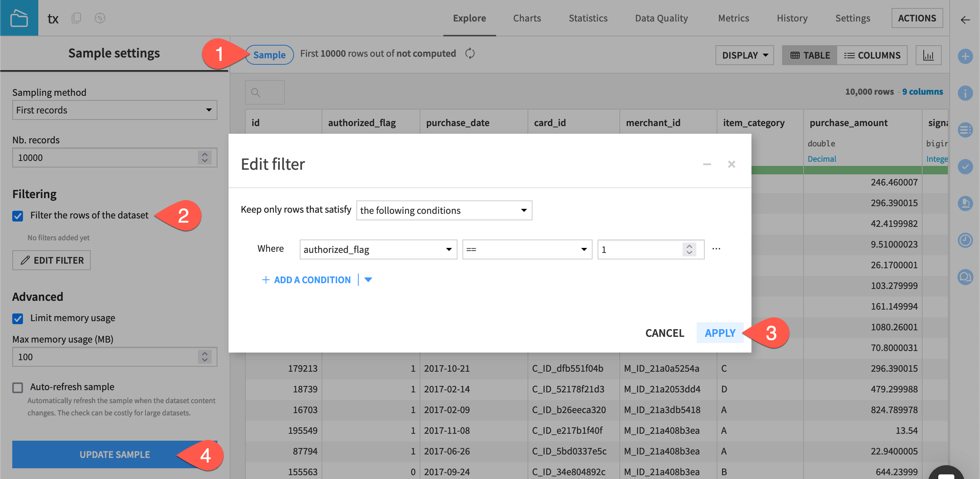
Task: Open the Actions panel via plus icon
Action: click(966, 56)
